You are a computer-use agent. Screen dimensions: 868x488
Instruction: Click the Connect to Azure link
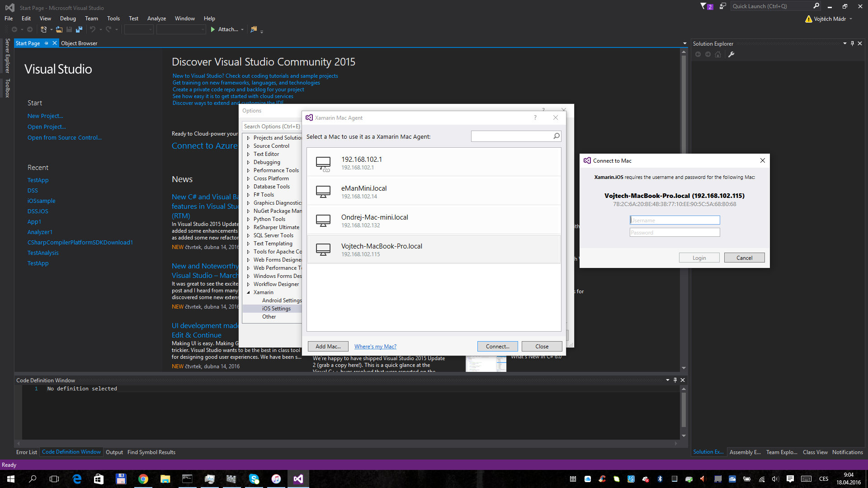pos(204,146)
